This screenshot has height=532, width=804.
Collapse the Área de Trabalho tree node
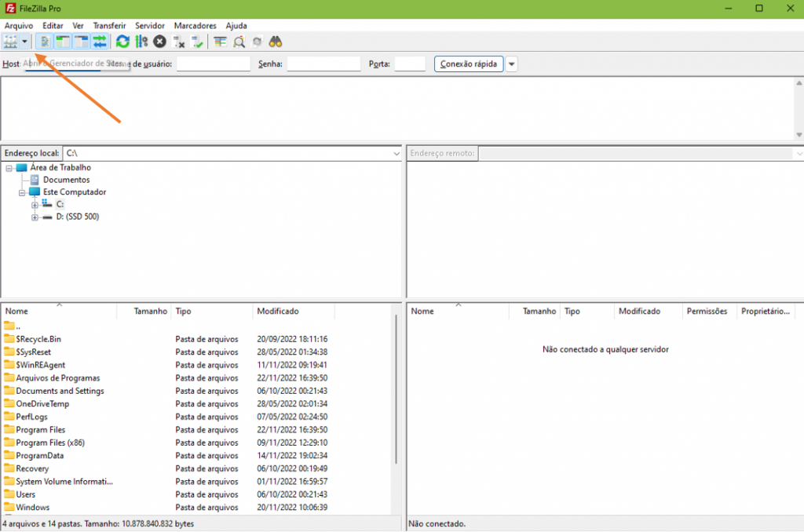(9, 168)
